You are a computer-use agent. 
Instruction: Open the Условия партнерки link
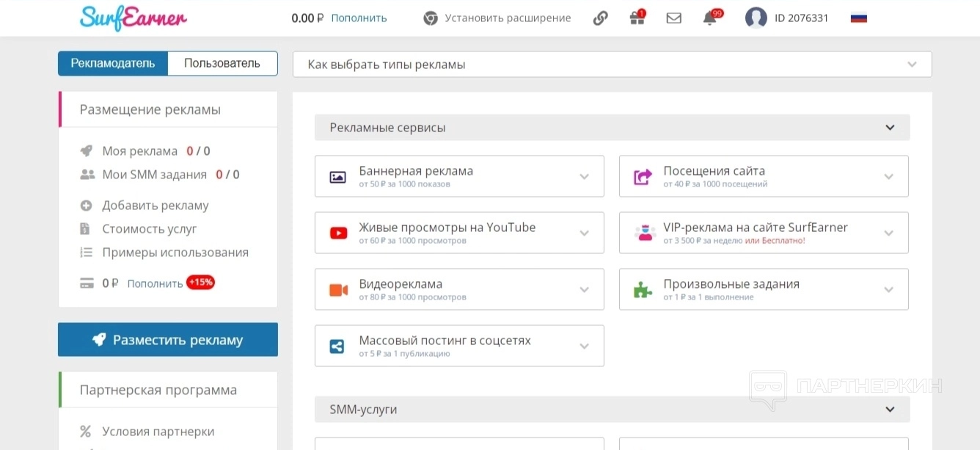(x=158, y=432)
